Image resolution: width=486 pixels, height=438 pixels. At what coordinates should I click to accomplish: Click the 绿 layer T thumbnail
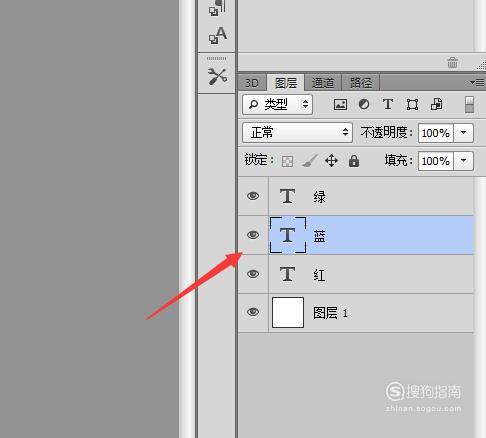(287, 196)
